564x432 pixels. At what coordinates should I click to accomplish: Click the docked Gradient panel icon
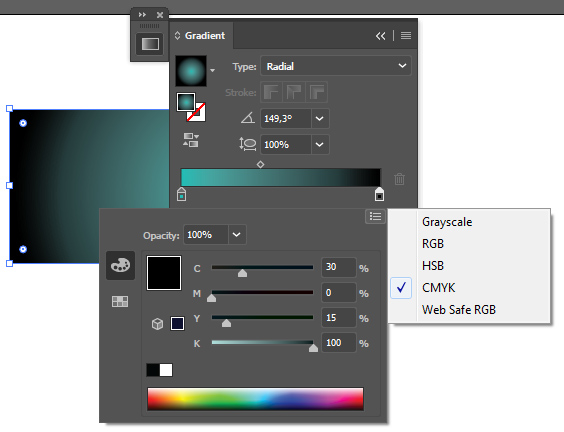tap(150, 44)
